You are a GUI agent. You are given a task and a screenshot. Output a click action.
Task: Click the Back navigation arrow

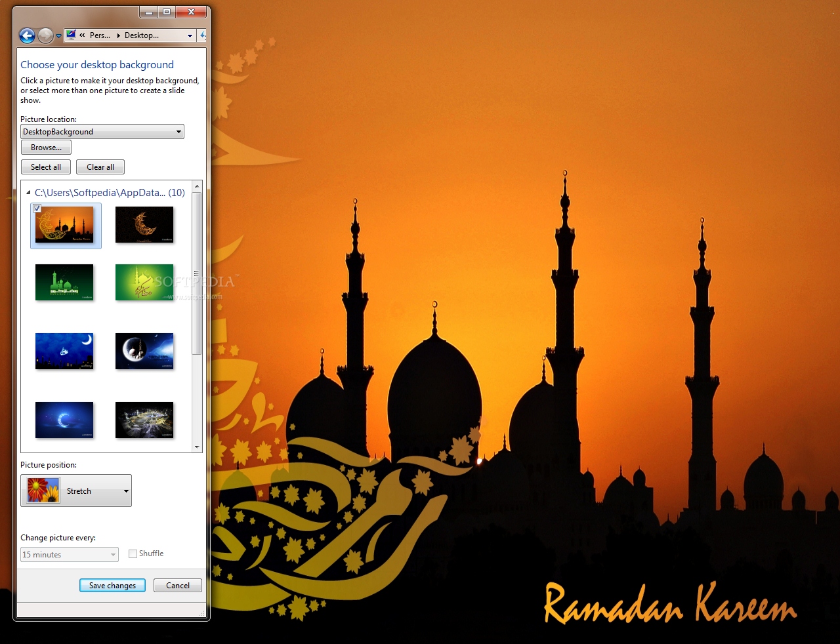[27, 35]
